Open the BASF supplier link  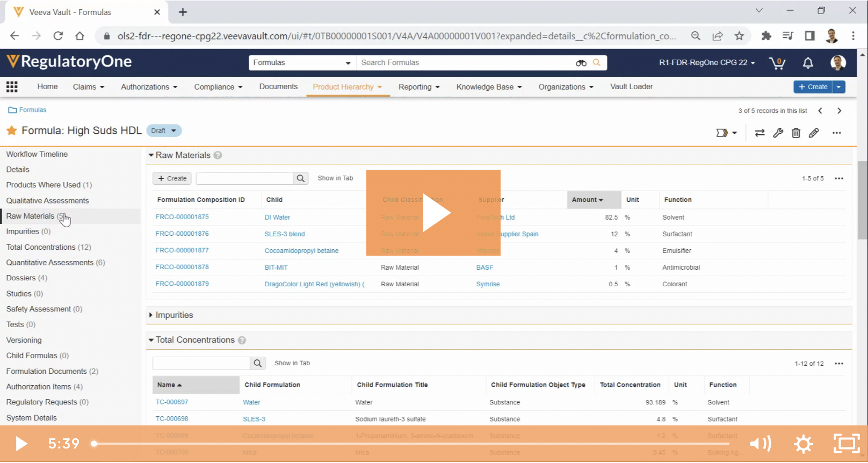pyautogui.click(x=484, y=267)
